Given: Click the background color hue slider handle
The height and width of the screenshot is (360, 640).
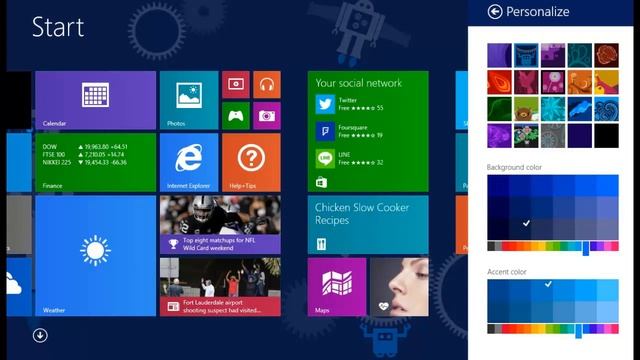Looking at the screenshot, I should (586, 248).
